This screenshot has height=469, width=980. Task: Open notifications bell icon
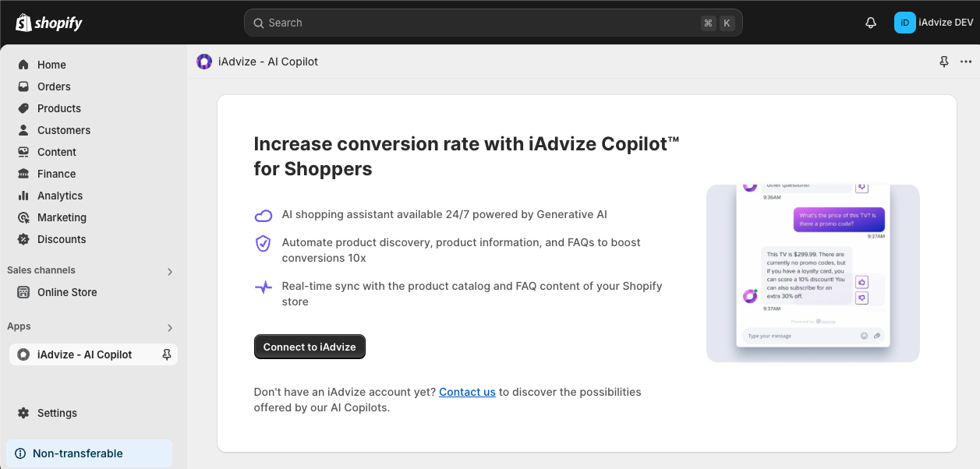[871, 23]
